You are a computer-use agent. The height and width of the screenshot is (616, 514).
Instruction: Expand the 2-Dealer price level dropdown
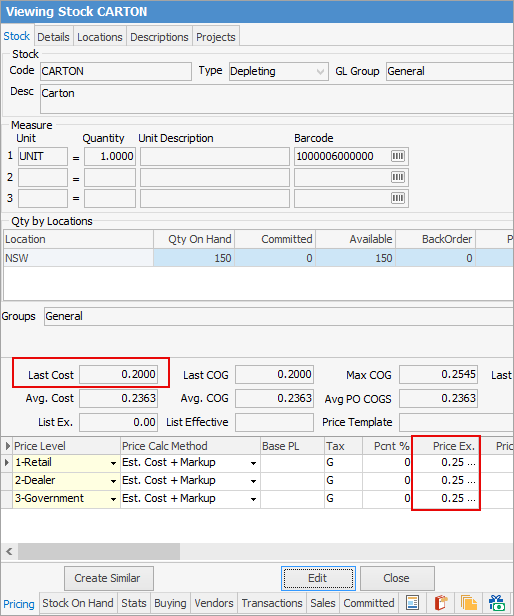113,481
